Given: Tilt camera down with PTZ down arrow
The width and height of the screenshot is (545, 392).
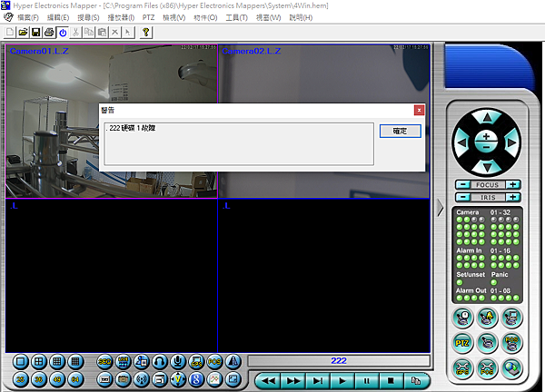Looking at the screenshot, I should pos(487,168).
